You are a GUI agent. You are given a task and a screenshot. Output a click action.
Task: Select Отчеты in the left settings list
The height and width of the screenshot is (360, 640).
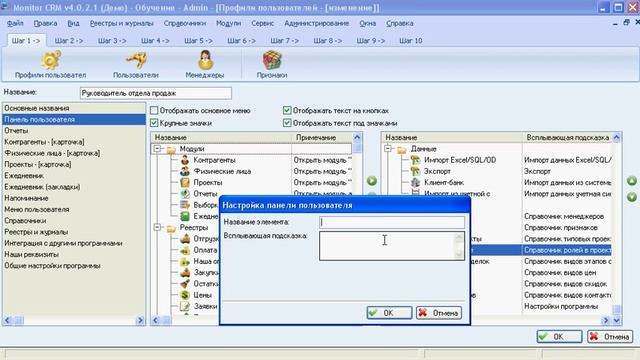(73, 131)
